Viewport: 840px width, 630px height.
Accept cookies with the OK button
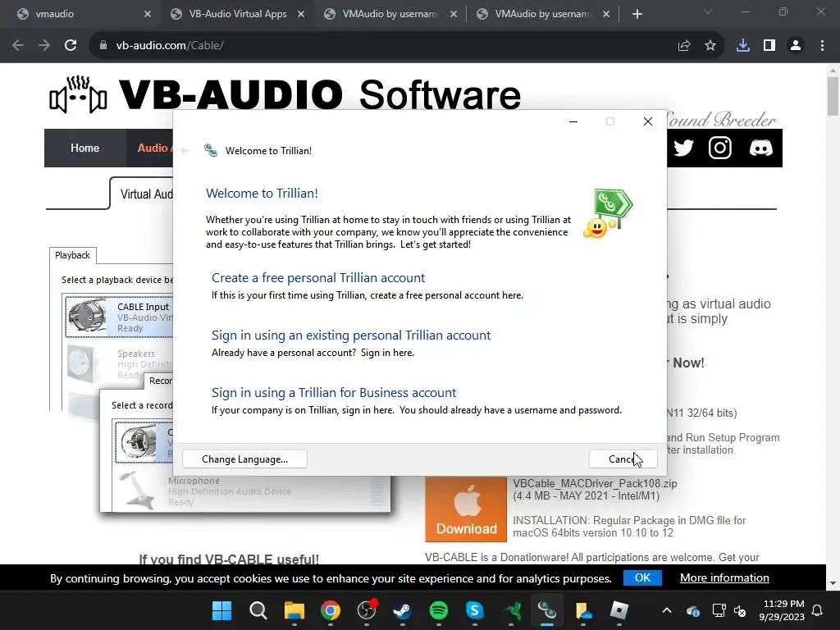(x=642, y=578)
